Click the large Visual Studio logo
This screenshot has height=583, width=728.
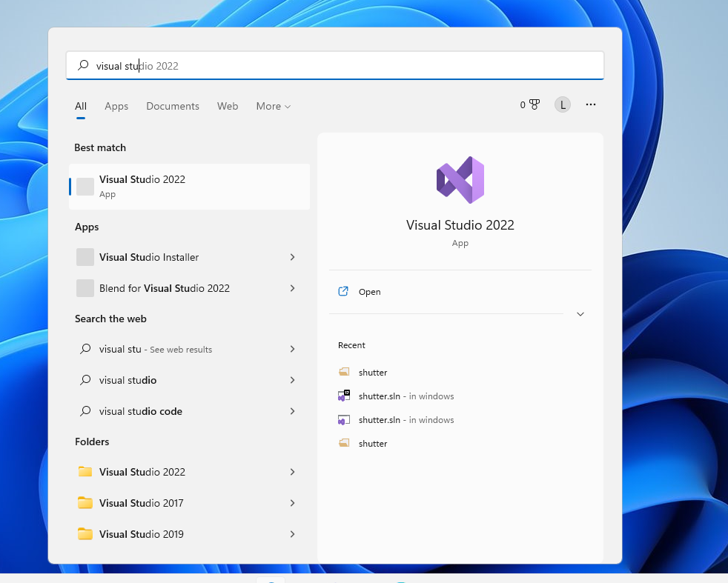click(x=460, y=180)
